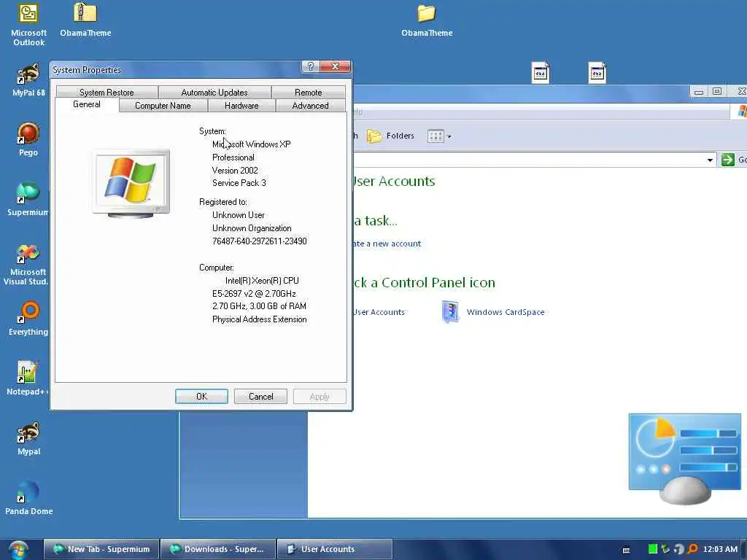Switch to the System Restore tab

point(107,92)
